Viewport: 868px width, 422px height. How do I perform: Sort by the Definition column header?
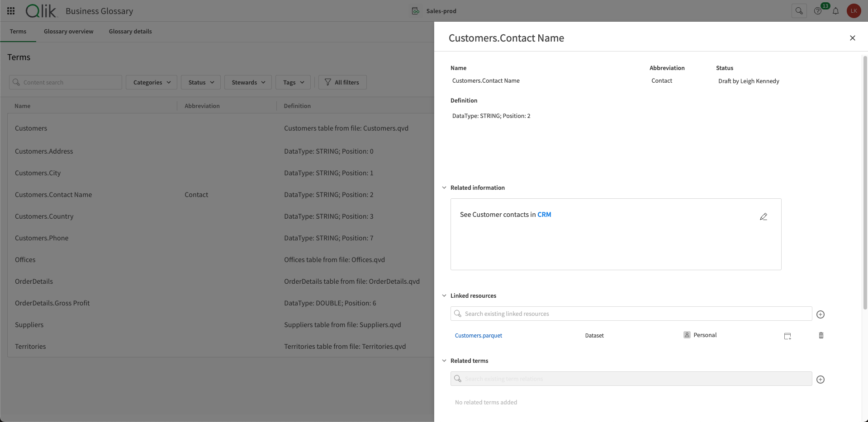click(x=297, y=106)
